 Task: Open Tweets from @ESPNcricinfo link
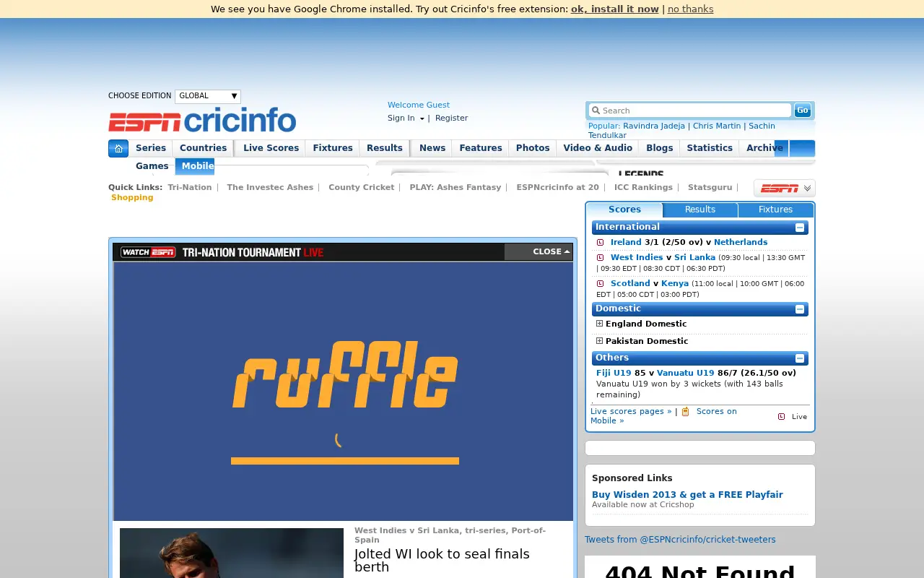680,540
